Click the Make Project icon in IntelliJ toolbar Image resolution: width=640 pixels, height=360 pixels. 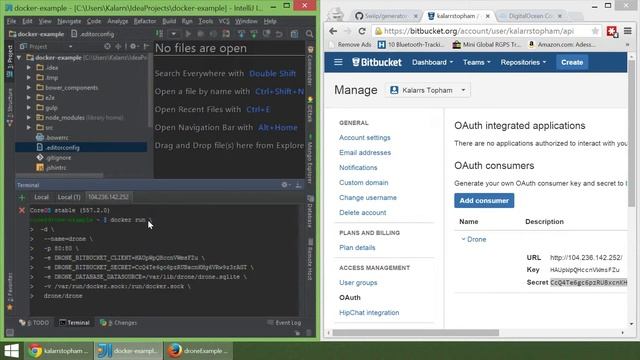coord(160,34)
